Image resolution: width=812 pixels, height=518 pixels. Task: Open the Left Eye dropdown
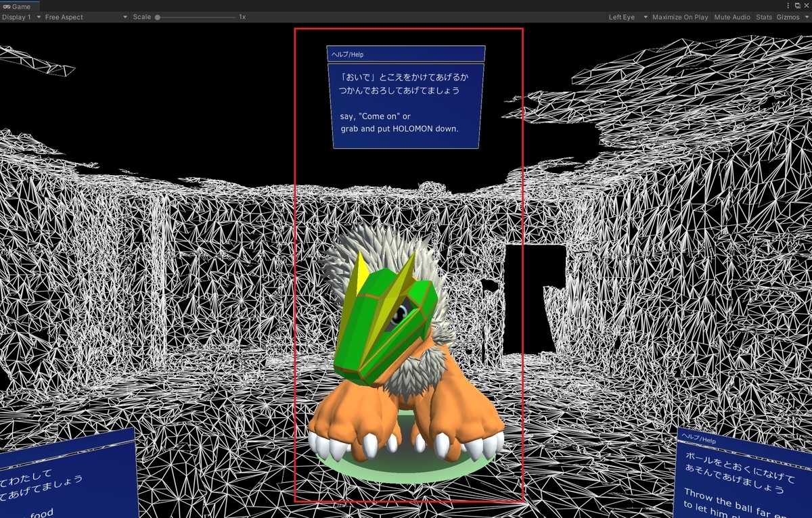click(x=628, y=17)
